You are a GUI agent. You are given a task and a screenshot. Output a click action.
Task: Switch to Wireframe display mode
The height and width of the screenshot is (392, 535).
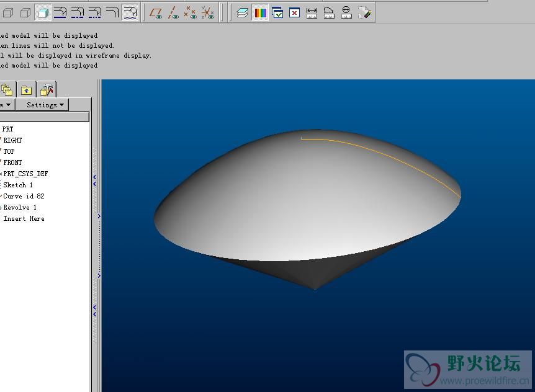[x=7, y=12]
